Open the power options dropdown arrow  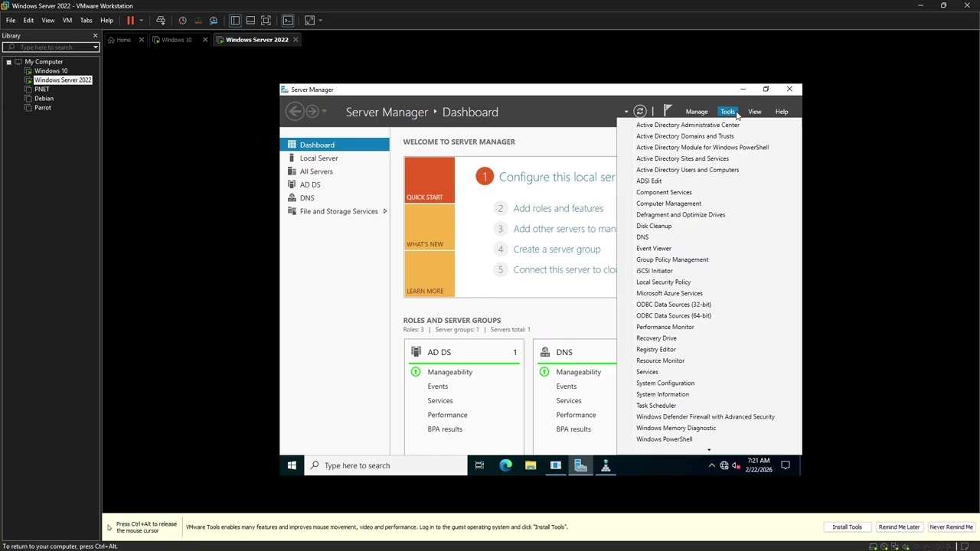coord(141,21)
